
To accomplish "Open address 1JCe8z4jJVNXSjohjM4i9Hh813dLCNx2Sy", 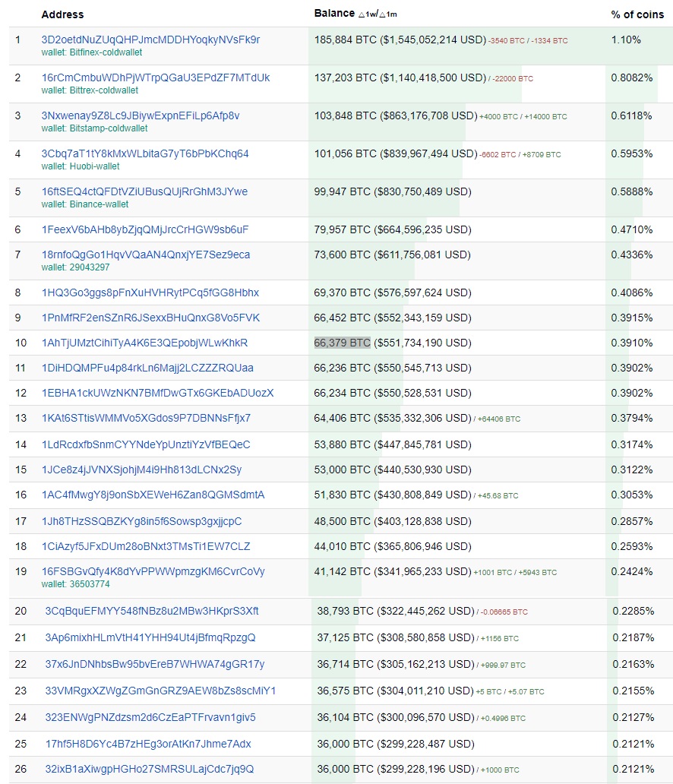I will pos(141,469).
